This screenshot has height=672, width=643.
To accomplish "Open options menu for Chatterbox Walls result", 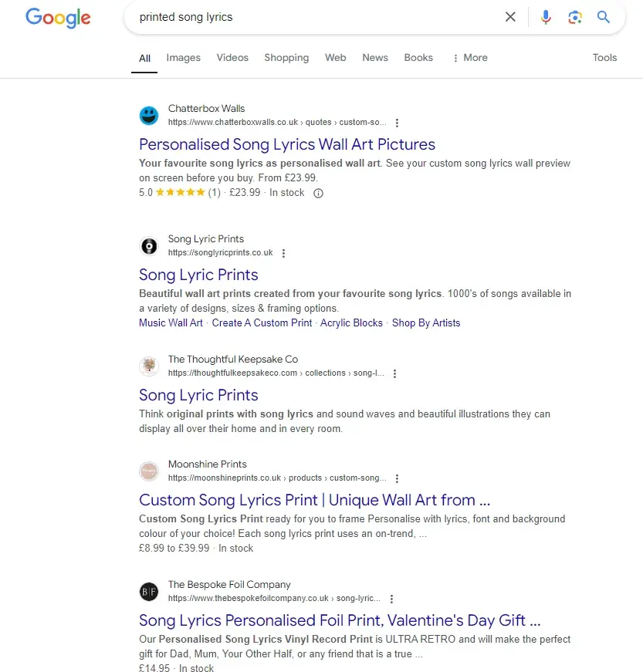I will point(397,123).
